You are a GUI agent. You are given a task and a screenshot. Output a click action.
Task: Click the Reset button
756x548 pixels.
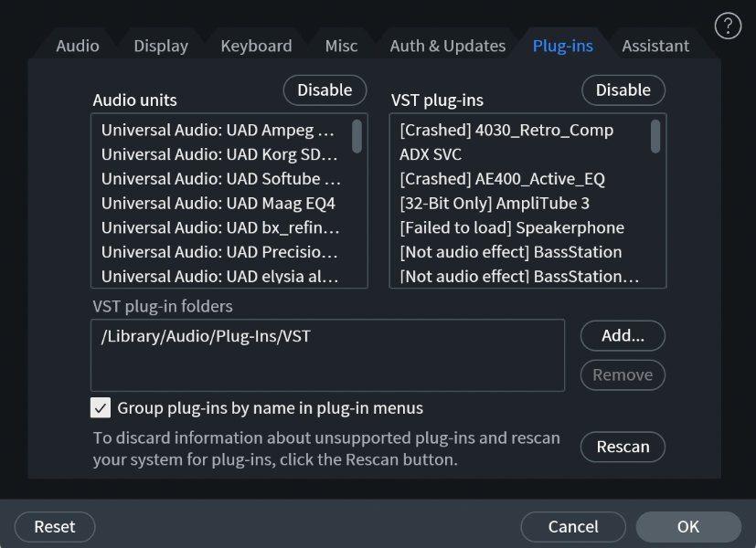click(x=55, y=526)
